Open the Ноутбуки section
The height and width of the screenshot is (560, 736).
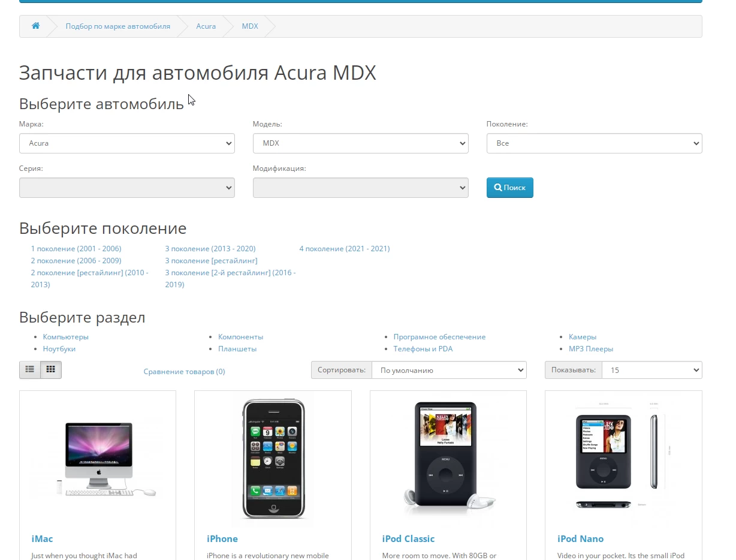59,349
